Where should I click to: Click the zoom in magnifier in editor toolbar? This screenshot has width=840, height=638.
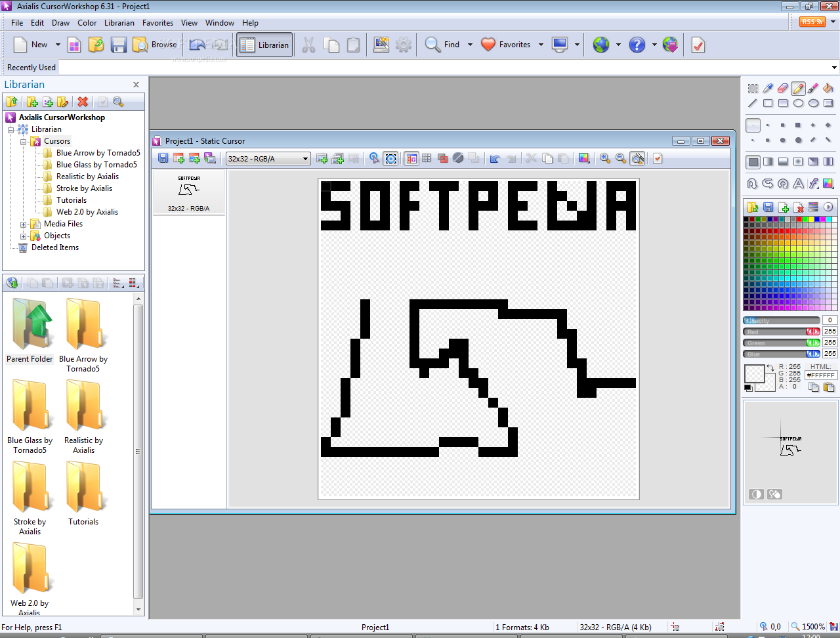(x=605, y=158)
